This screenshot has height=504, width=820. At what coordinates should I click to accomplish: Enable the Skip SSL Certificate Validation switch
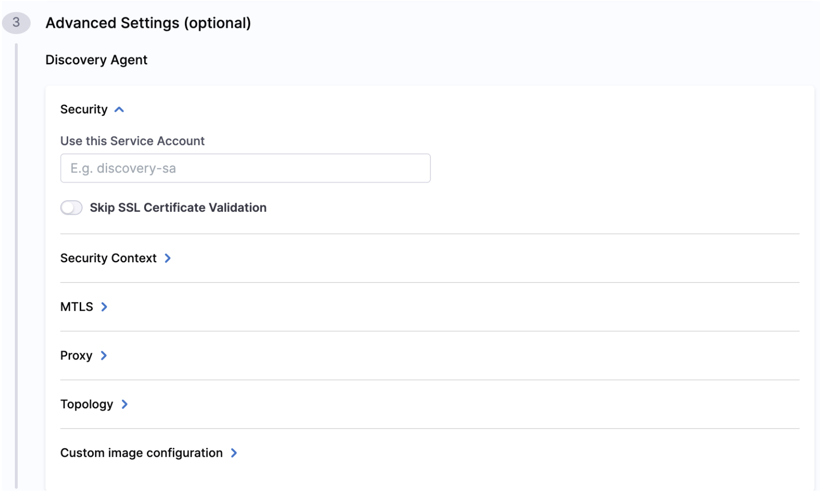(72, 208)
